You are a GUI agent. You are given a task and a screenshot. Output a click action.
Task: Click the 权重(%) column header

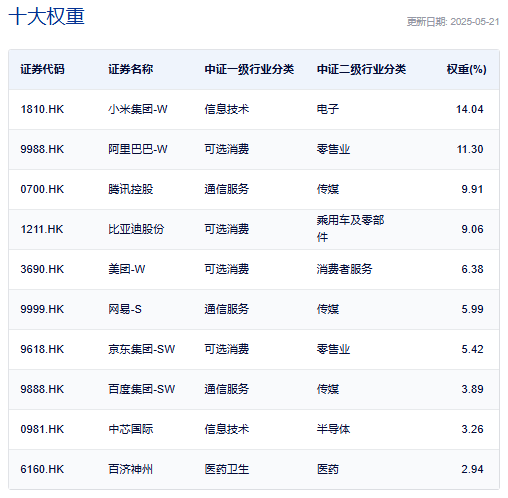click(x=466, y=69)
